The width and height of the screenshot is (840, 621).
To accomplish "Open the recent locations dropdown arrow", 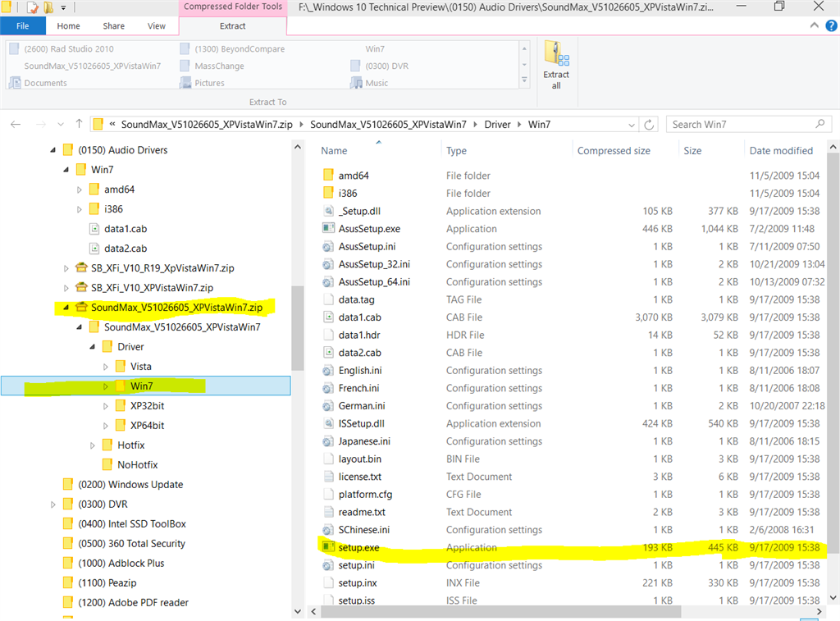I will point(61,125).
